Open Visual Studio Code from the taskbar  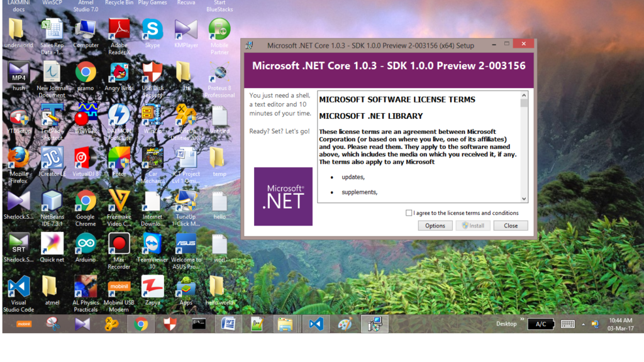coord(316,324)
